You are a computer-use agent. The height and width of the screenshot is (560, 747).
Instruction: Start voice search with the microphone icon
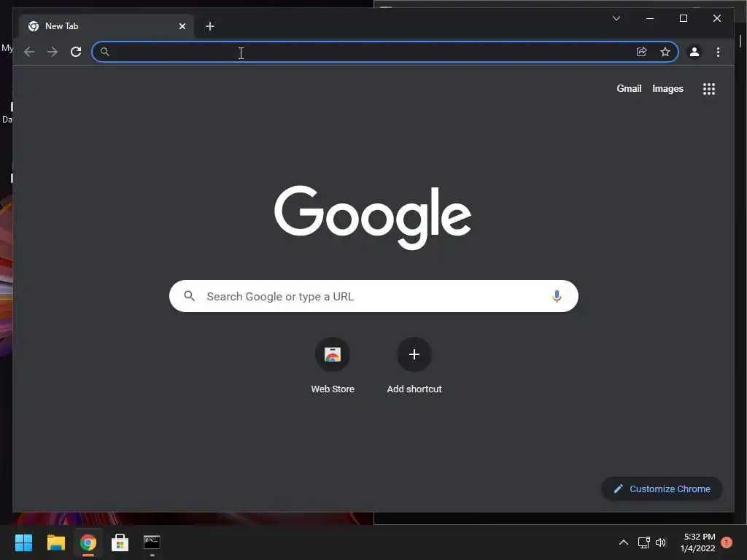click(x=557, y=296)
